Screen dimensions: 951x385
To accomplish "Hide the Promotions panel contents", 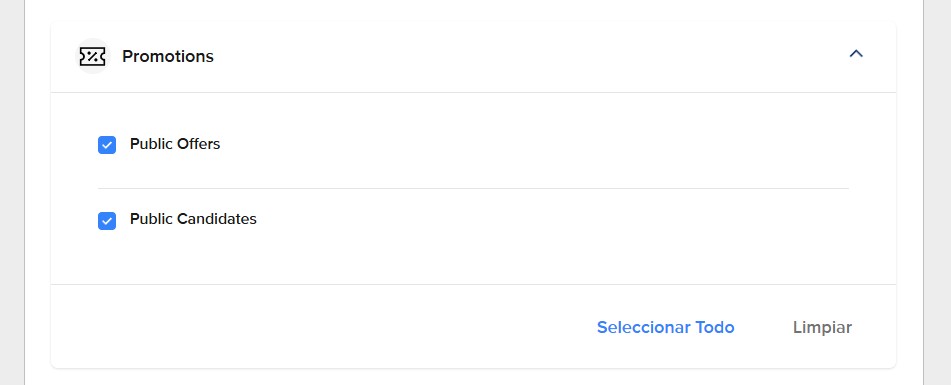I will [856, 54].
